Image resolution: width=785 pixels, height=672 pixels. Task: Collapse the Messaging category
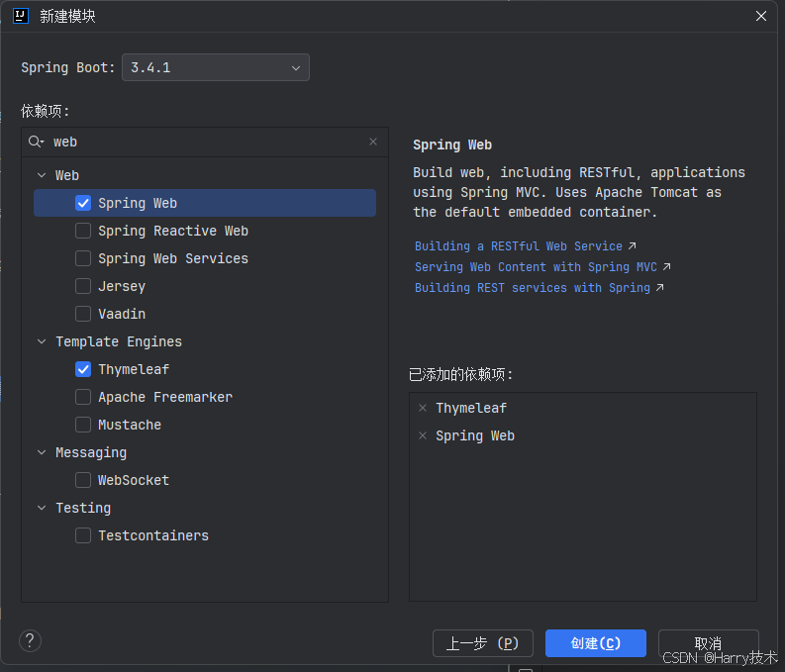tap(42, 452)
